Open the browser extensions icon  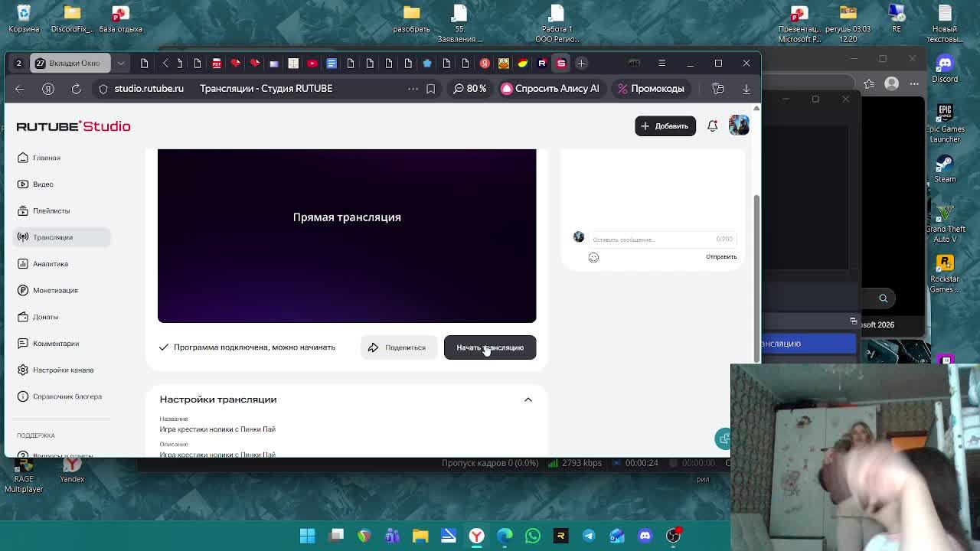pos(718,89)
